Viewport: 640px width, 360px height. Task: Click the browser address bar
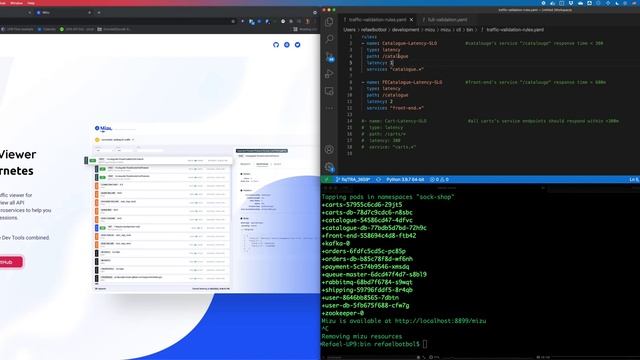118,21
